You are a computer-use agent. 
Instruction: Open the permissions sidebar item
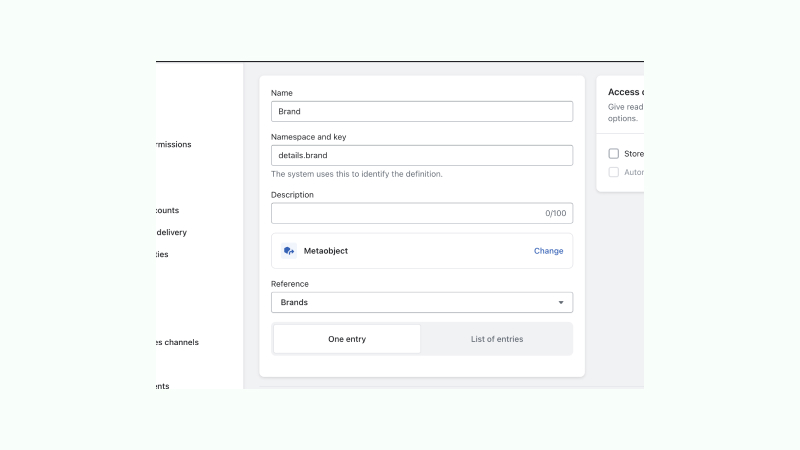click(173, 144)
